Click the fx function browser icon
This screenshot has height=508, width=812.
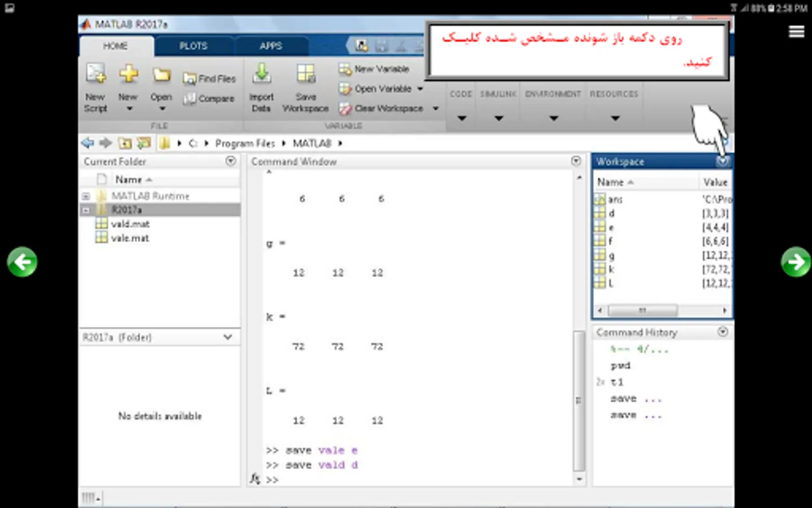point(255,479)
